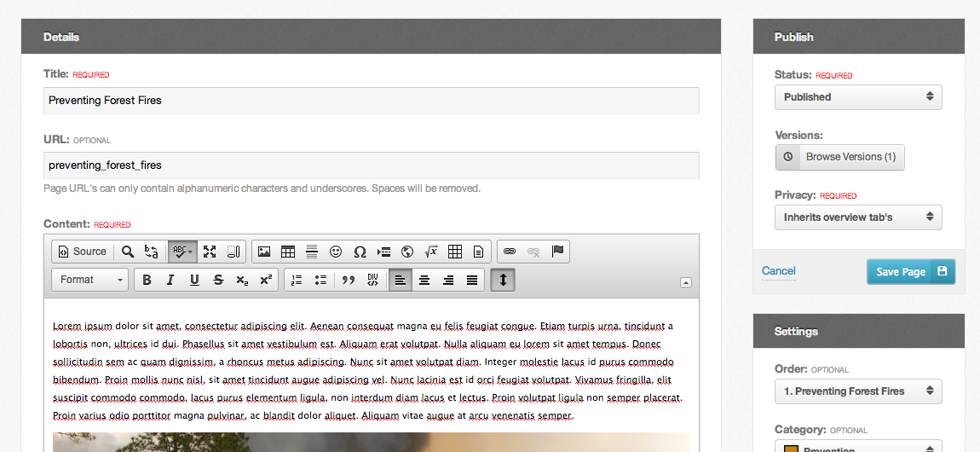Open the Order dropdown in Settings
Image resolution: width=980 pixels, height=452 pixels.
(x=858, y=391)
